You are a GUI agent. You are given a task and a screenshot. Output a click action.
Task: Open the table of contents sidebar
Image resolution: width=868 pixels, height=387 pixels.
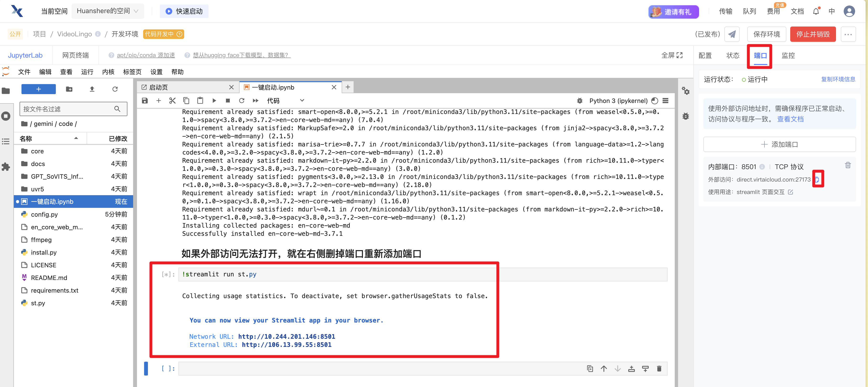(6, 141)
